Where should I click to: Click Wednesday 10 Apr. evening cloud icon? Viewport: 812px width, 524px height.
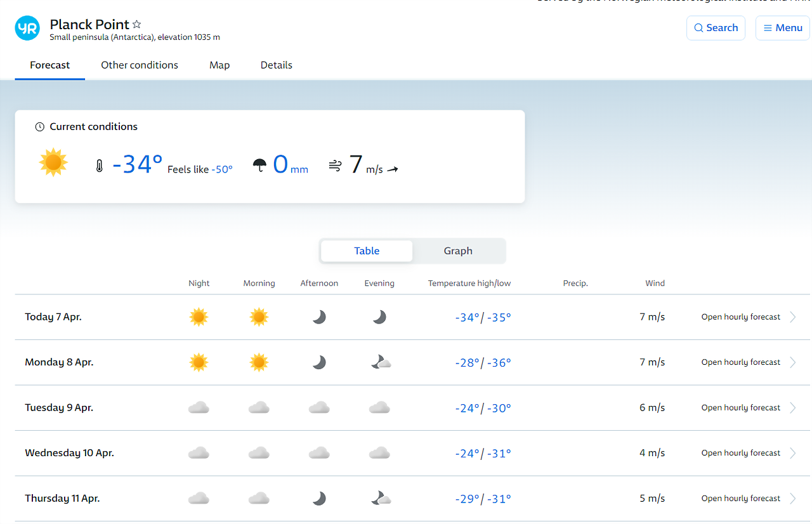click(x=379, y=453)
